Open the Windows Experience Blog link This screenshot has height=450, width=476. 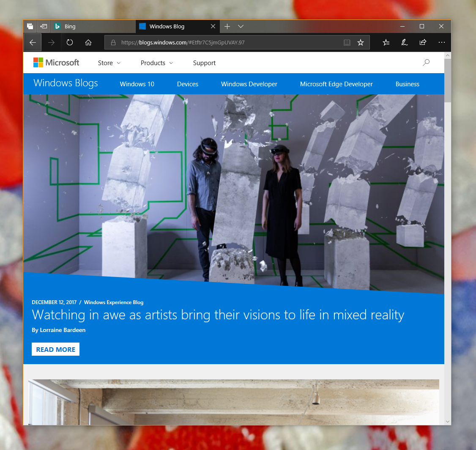(x=113, y=302)
